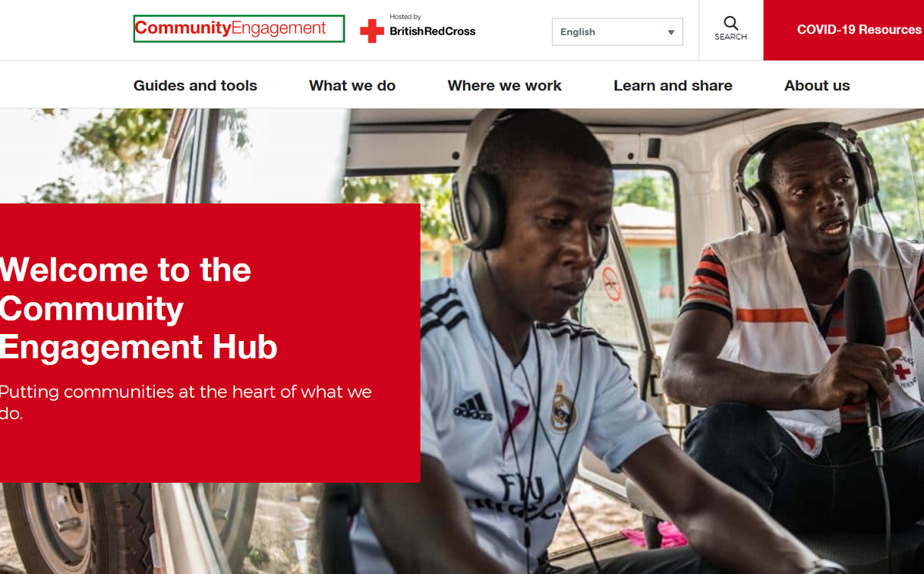The image size is (924, 574).
Task: Open the CommunityEngagement logo home link
Action: click(238, 29)
